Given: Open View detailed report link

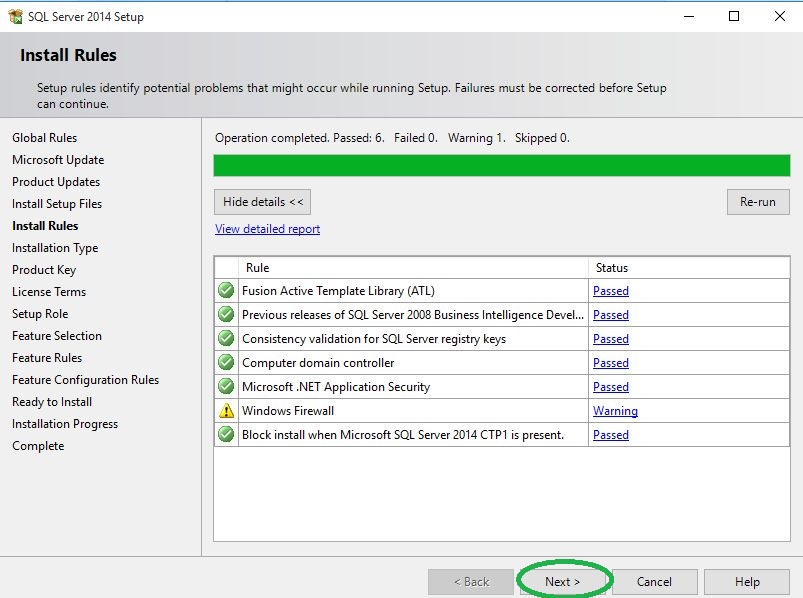Looking at the screenshot, I should point(267,229).
